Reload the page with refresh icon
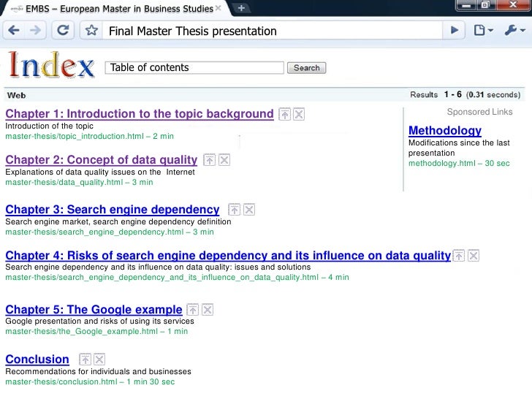Viewport: 532px width, 399px height. coord(63,31)
